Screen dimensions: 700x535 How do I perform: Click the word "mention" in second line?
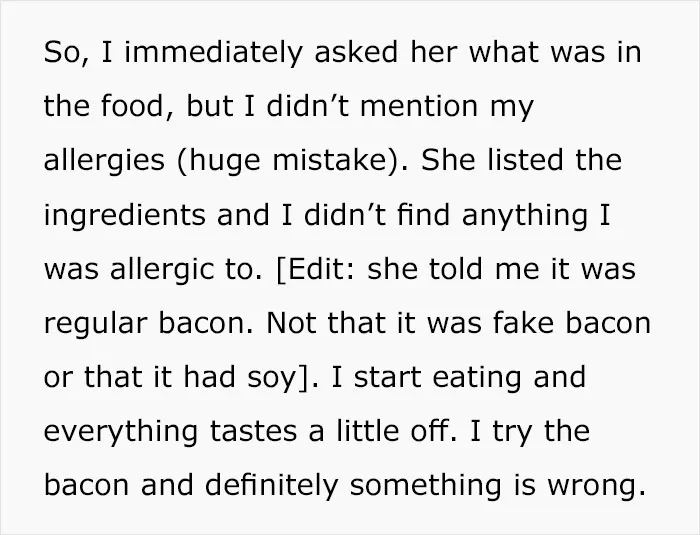click(419, 107)
